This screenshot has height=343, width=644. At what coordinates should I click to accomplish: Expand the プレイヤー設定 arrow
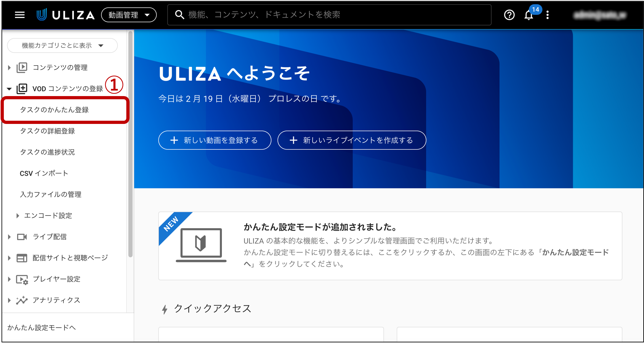coord(9,279)
